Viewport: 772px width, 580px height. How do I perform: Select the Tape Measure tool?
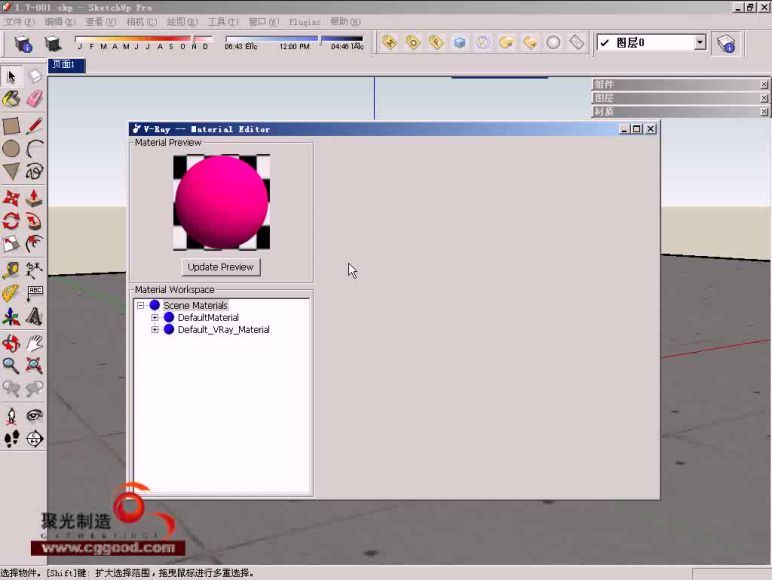(x=11, y=270)
